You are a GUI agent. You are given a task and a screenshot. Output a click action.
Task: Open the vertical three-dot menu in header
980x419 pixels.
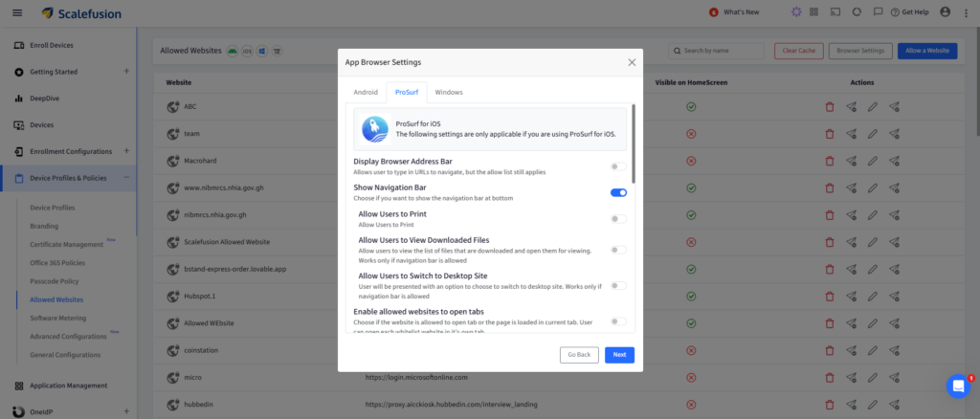[x=967, y=12]
